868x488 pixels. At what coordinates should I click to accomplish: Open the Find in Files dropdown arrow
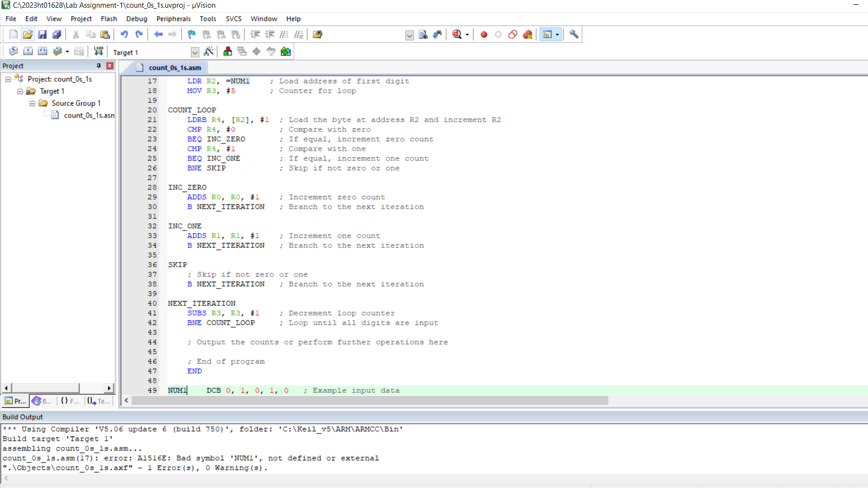tap(410, 35)
